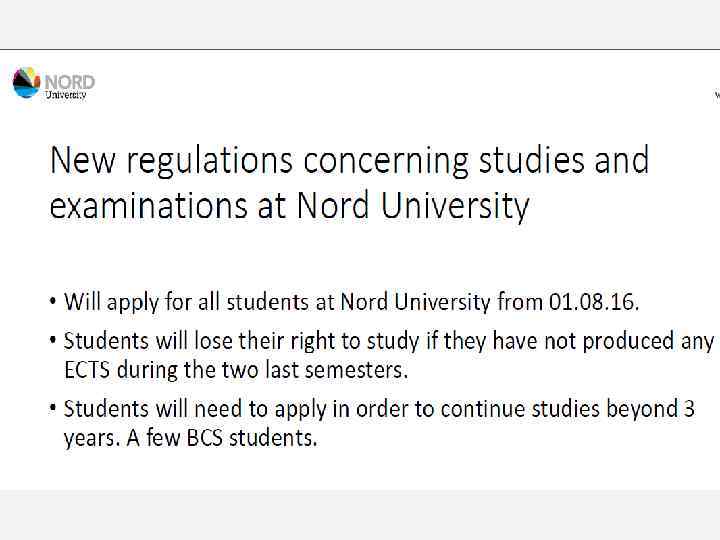Click the NORD wordmark next to logo
This screenshot has width=720, height=540.
point(69,81)
